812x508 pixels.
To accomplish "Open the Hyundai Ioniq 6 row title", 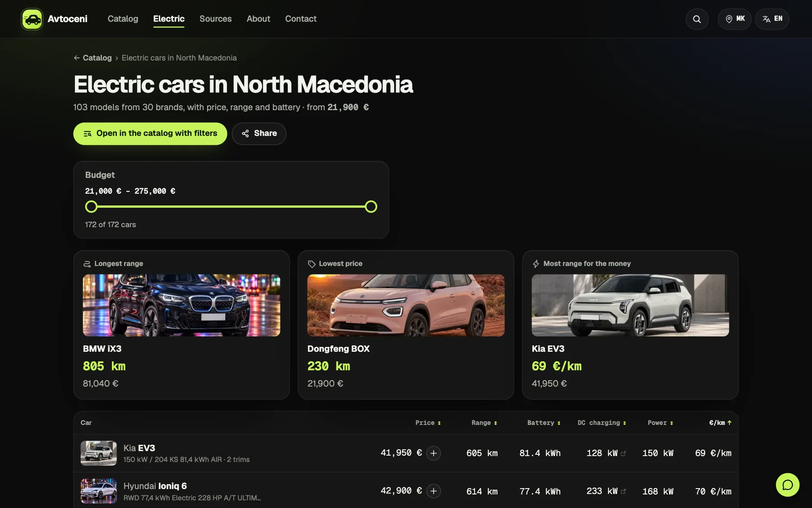I will [x=155, y=486].
